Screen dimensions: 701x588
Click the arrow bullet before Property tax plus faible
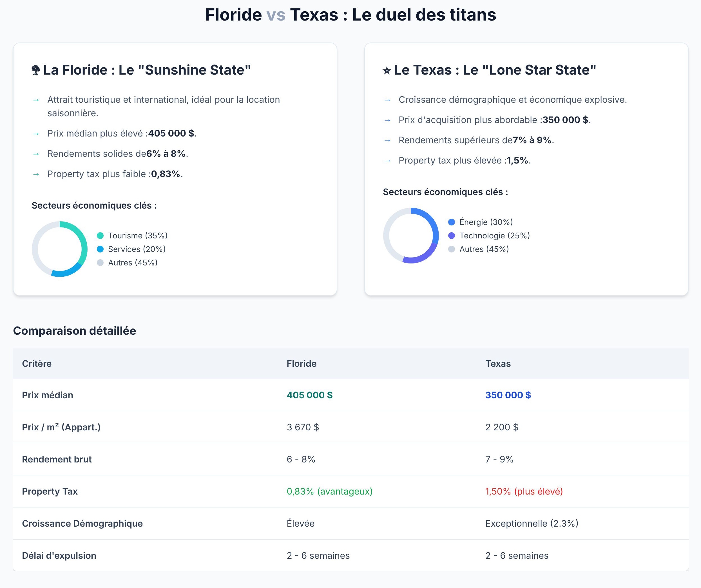point(36,174)
